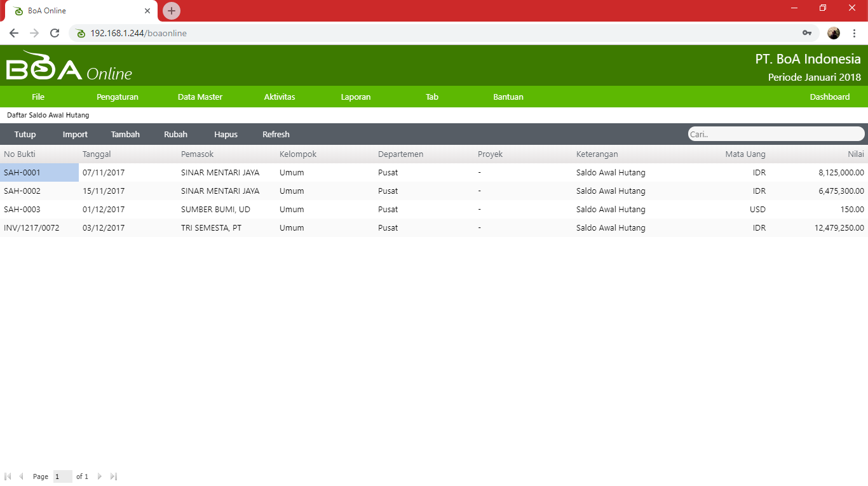Click previous page arrow icon
868x486 pixels.
[x=21, y=476]
